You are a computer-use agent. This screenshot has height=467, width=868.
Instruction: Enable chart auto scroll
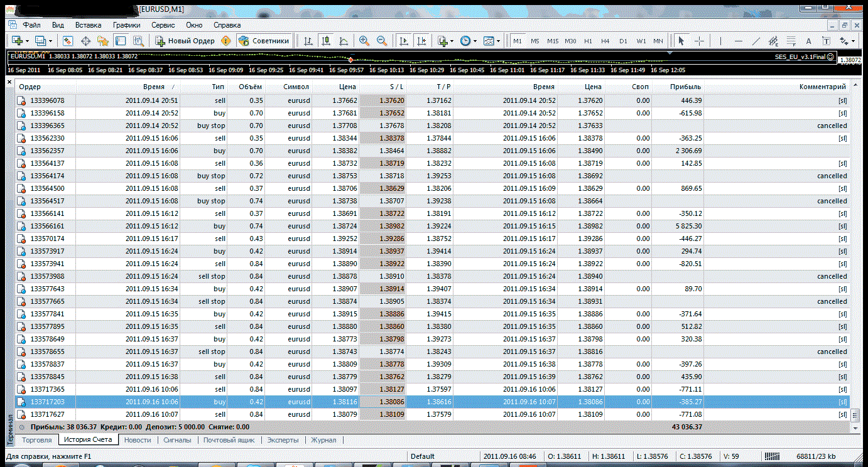[x=404, y=41]
